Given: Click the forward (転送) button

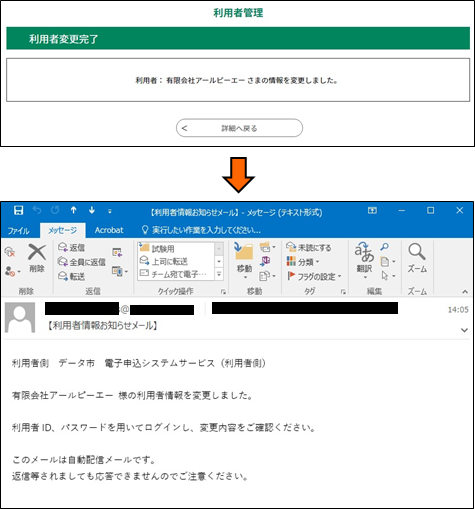Looking at the screenshot, I should [x=71, y=276].
